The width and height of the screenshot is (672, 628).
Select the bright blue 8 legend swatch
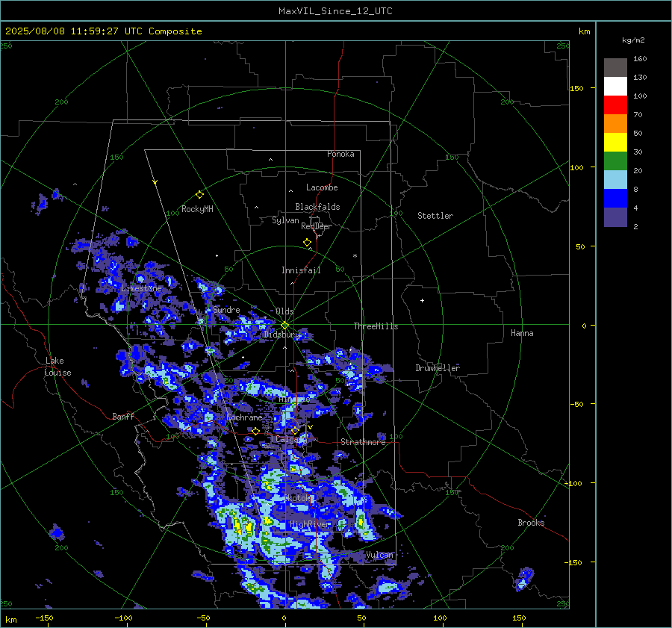click(x=615, y=199)
